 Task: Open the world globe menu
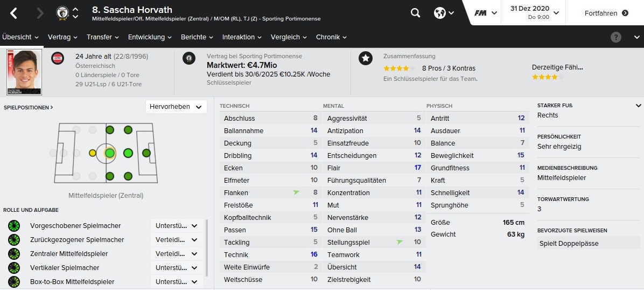444,13
